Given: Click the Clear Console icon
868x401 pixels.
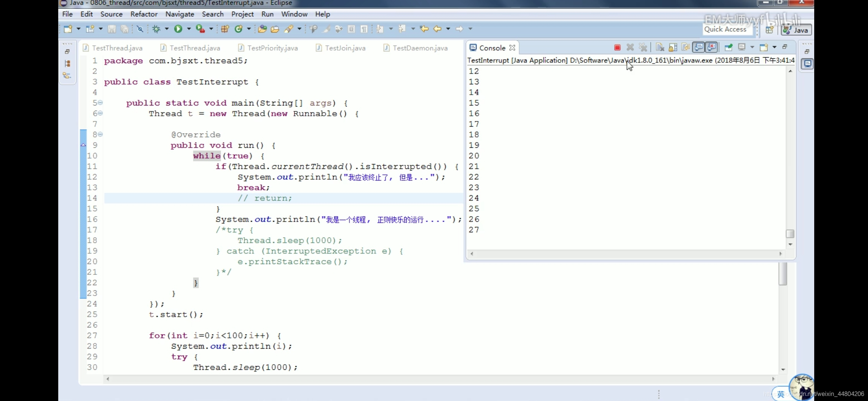Looking at the screenshot, I should (x=660, y=48).
